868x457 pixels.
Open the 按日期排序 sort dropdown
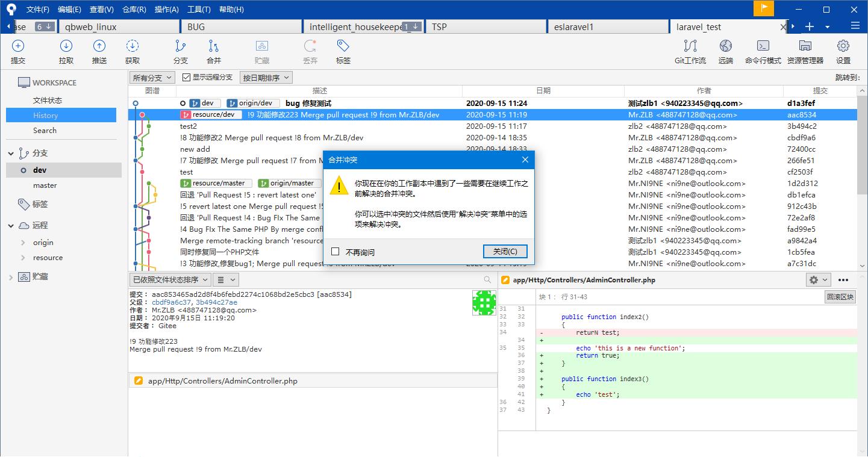[266, 78]
